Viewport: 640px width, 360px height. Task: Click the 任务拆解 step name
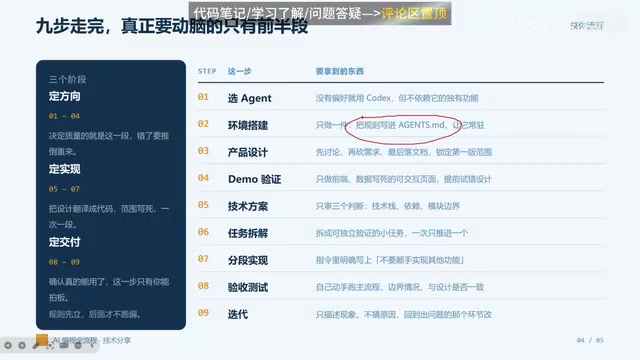click(248, 233)
